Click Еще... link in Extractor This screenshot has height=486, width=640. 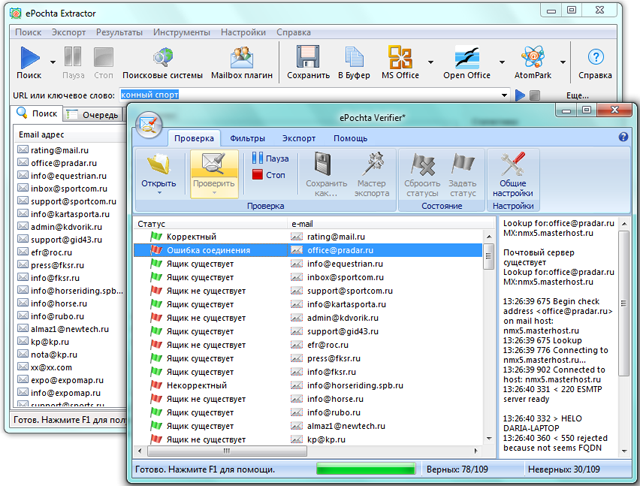tap(577, 95)
